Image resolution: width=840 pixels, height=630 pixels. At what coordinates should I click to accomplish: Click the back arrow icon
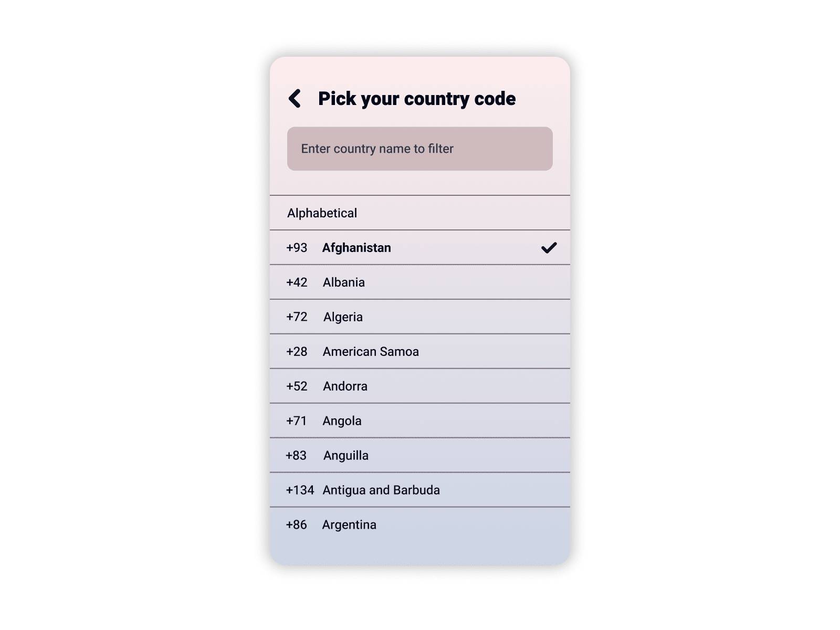click(x=295, y=98)
